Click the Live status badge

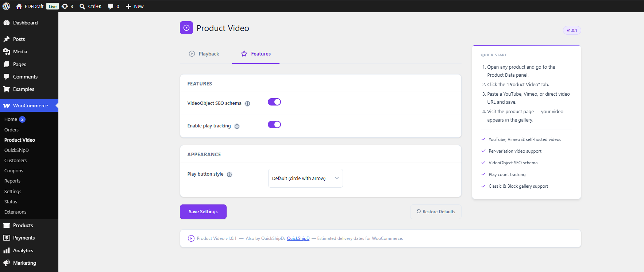pyautogui.click(x=53, y=6)
